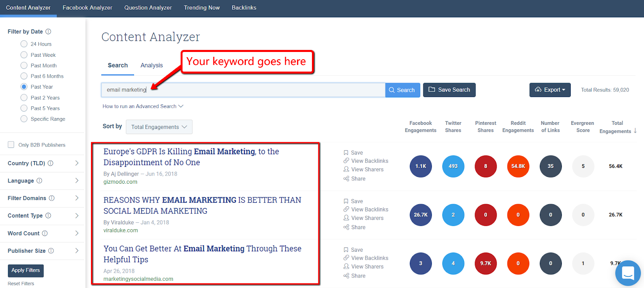Click the info icon beside Country (TLD)
The image size is (644, 288).
[50, 163]
